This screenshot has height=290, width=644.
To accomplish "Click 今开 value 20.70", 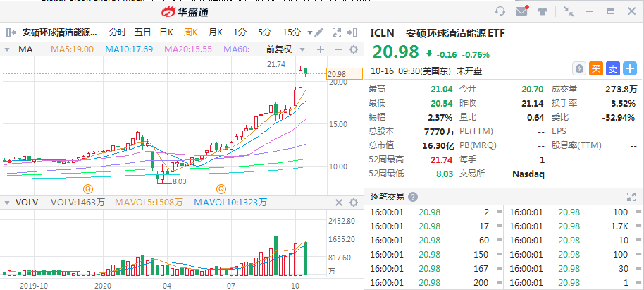I will [x=532, y=90].
